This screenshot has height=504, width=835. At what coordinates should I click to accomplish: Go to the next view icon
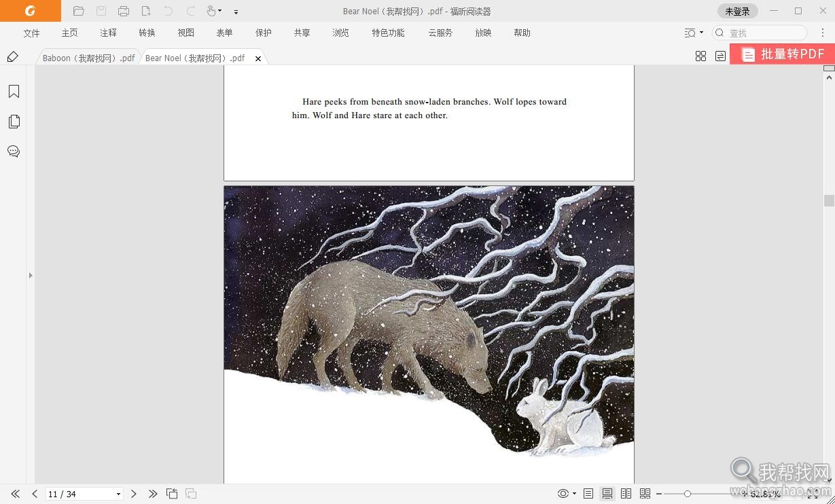click(x=191, y=494)
